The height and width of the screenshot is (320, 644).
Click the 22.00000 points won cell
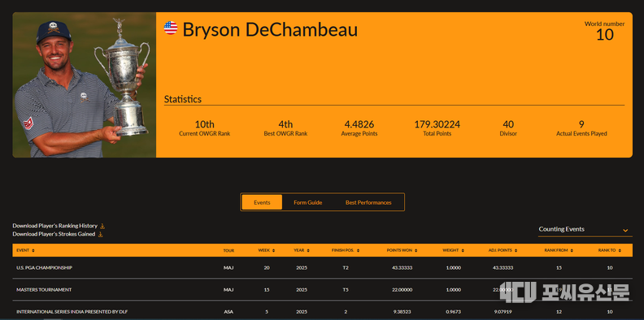[x=402, y=290]
